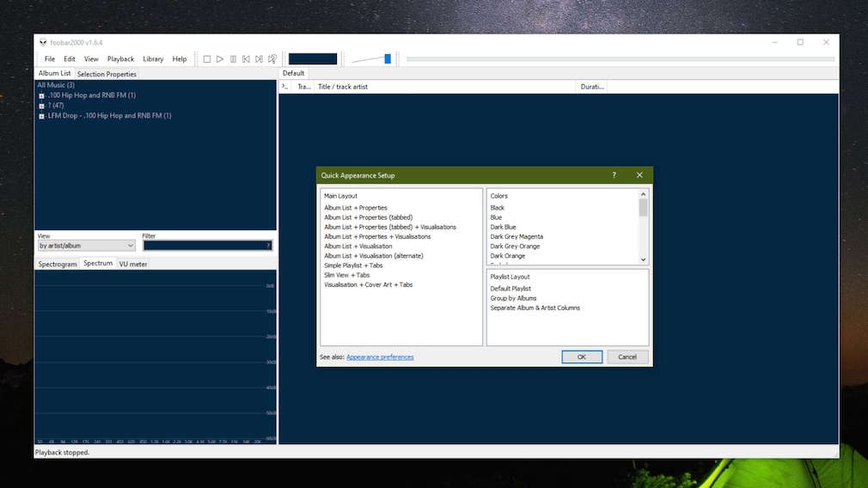Switch to the Album List tab
The image size is (868, 488).
tap(54, 73)
